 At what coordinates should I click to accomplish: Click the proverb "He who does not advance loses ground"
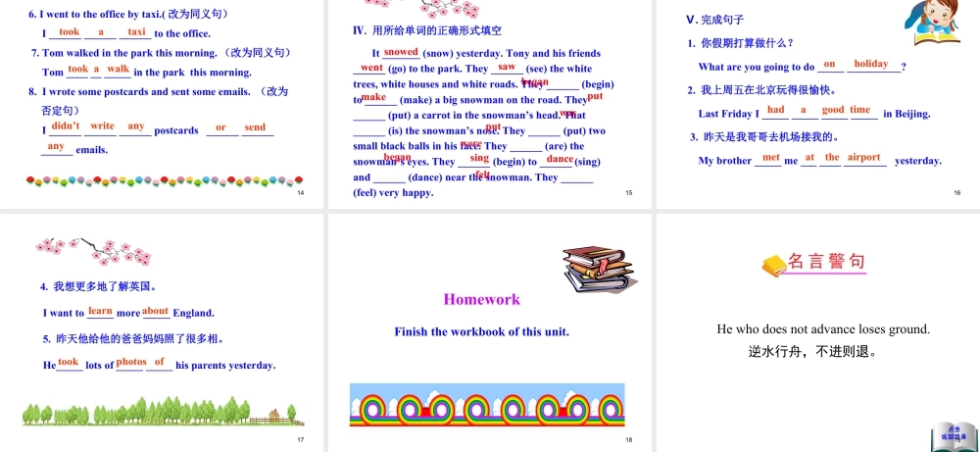(x=823, y=329)
